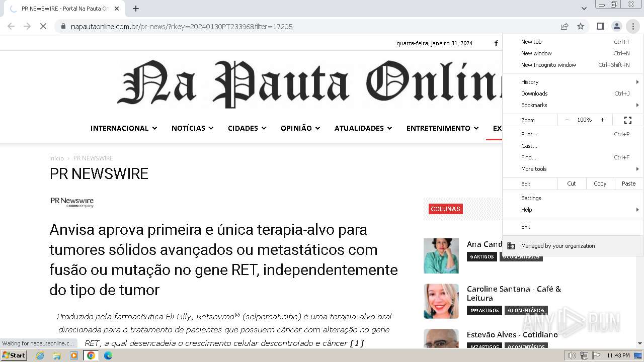The width and height of the screenshot is (644, 362).
Task: Click Paste in Edit row
Action: pyautogui.click(x=629, y=184)
